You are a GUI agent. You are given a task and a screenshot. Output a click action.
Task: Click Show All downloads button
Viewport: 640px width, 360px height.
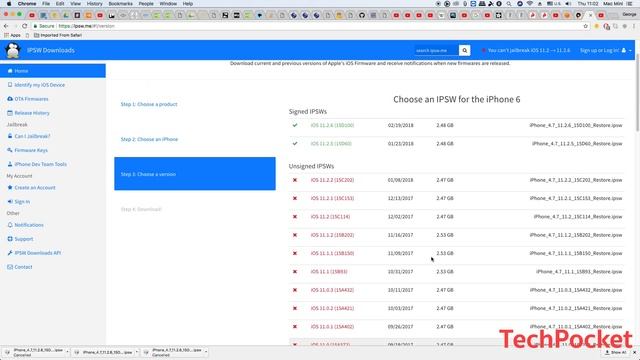616,352
